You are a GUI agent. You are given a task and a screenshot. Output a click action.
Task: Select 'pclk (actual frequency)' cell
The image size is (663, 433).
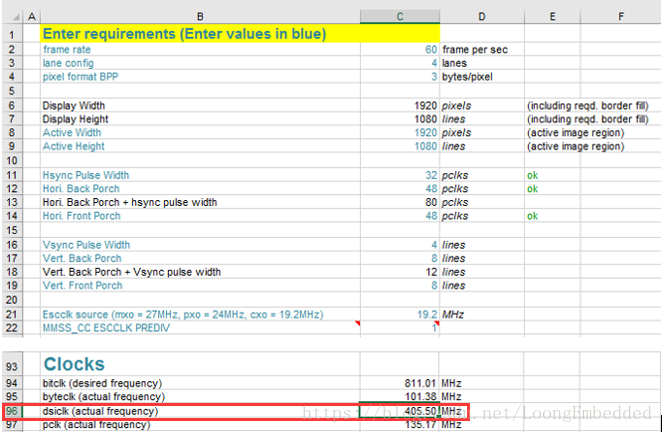(200, 425)
